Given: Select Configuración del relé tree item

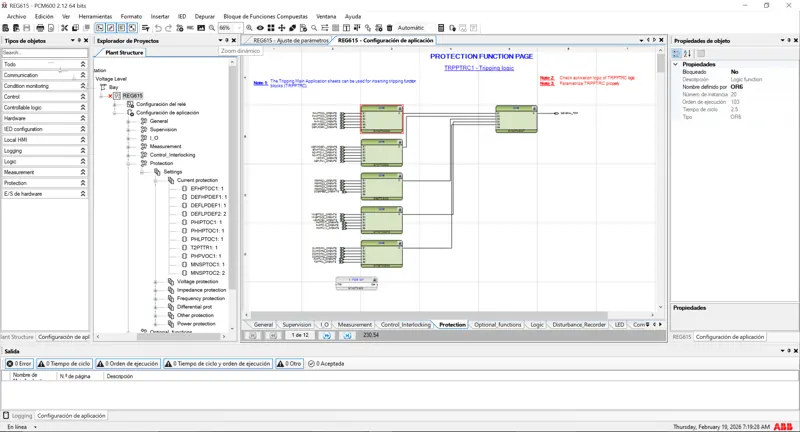Looking at the screenshot, I should point(161,104).
